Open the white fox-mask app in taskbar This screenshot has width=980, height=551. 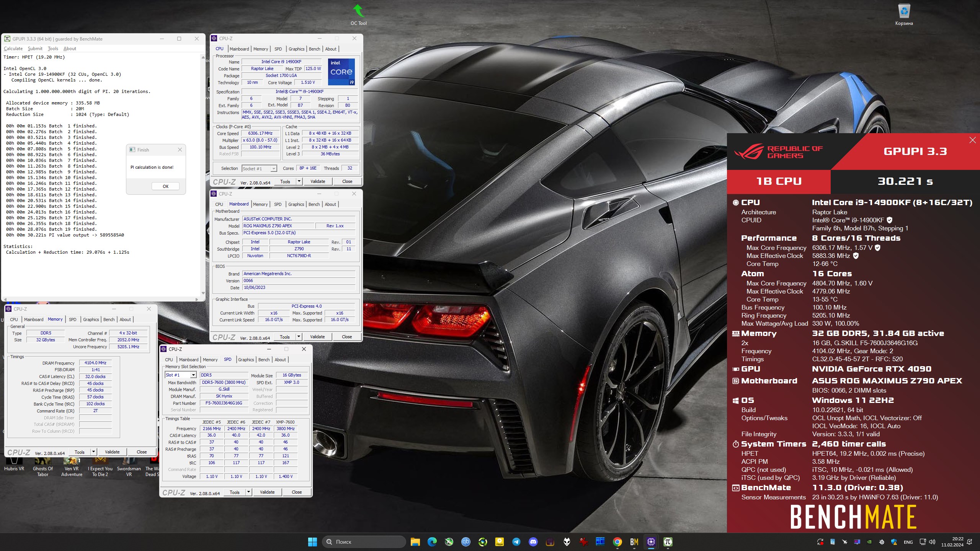567,542
